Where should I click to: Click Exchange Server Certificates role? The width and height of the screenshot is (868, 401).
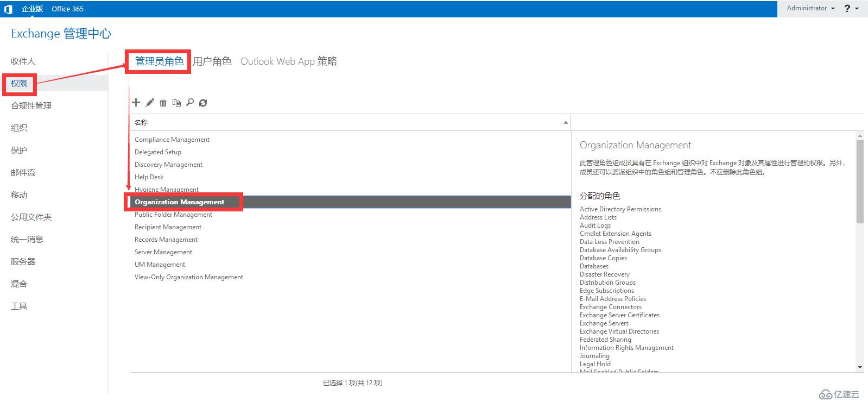click(x=620, y=315)
